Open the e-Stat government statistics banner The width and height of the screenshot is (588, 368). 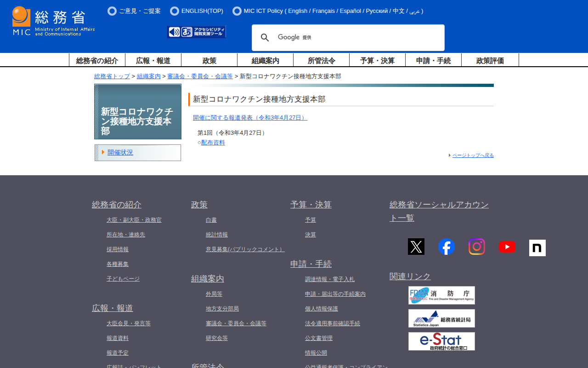click(441, 341)
